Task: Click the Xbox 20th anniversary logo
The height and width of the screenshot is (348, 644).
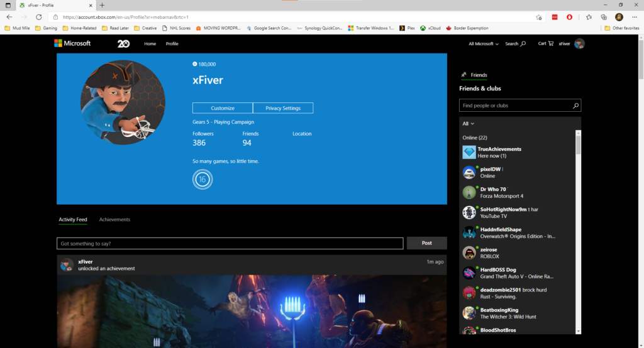Action: pos(123,43)
